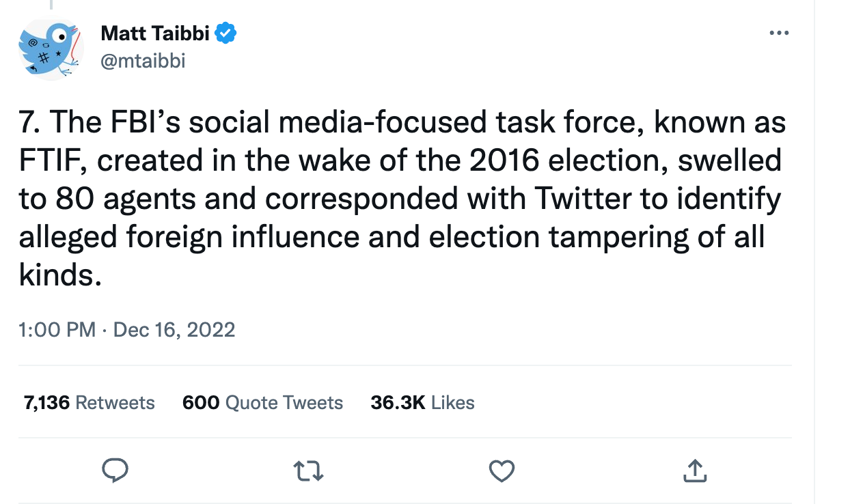This screenshot has width=850, height=504.
Task: Open Matt Taibbi's bird avatar picture
Action: [50, 50]
